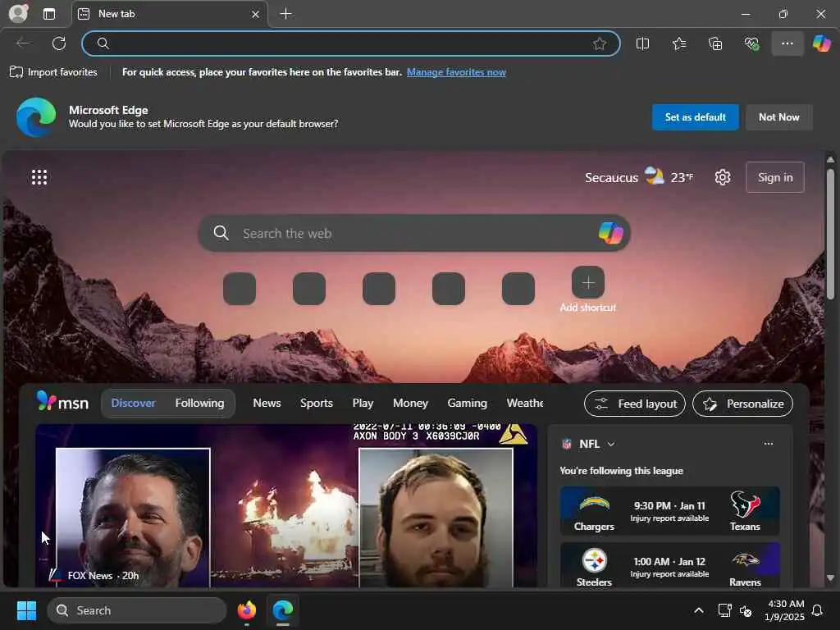
Task: Open Steelers vs Ravens game card
Action: (669, 566)
